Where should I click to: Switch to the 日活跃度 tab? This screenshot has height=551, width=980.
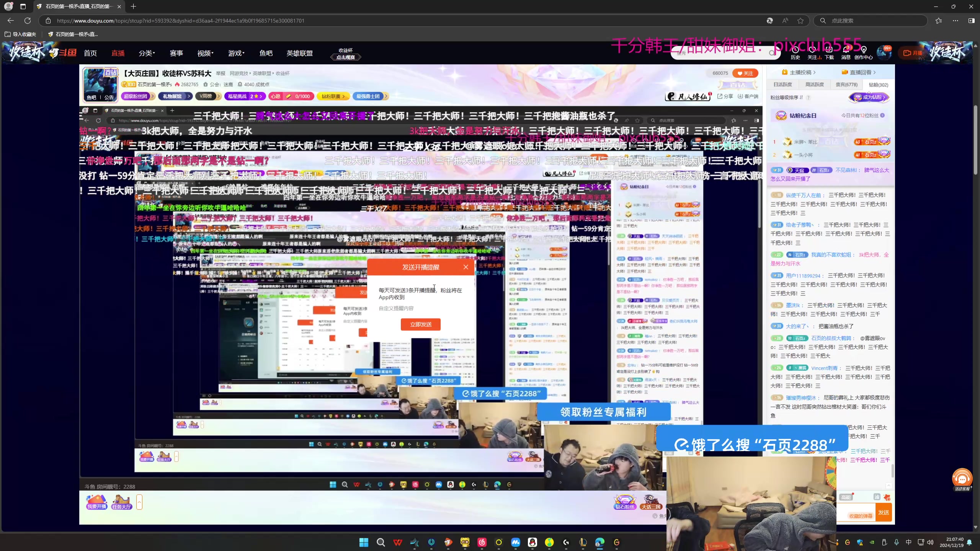coord(782,85)
